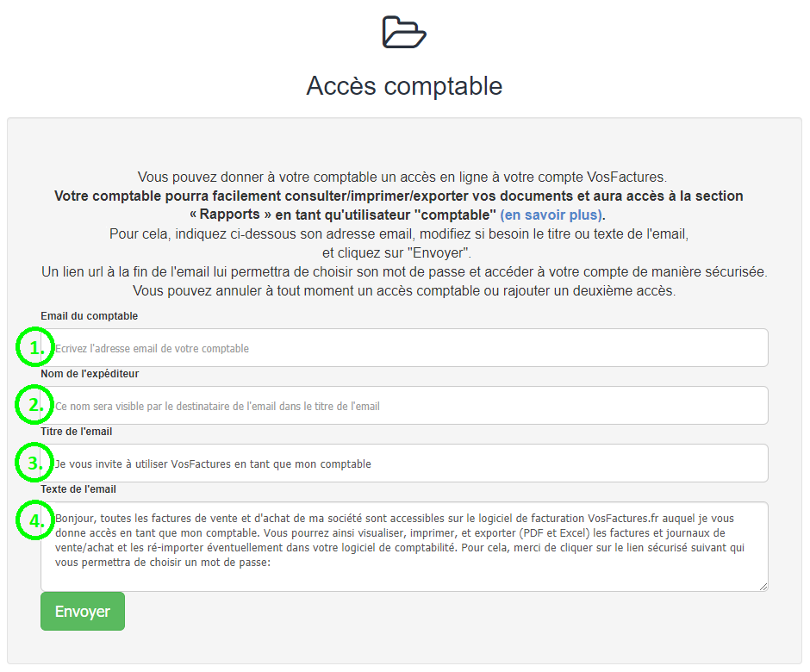Open the "(en savoir plus)" link
This screenshot has height=672, width=810.
coord(551,215)
